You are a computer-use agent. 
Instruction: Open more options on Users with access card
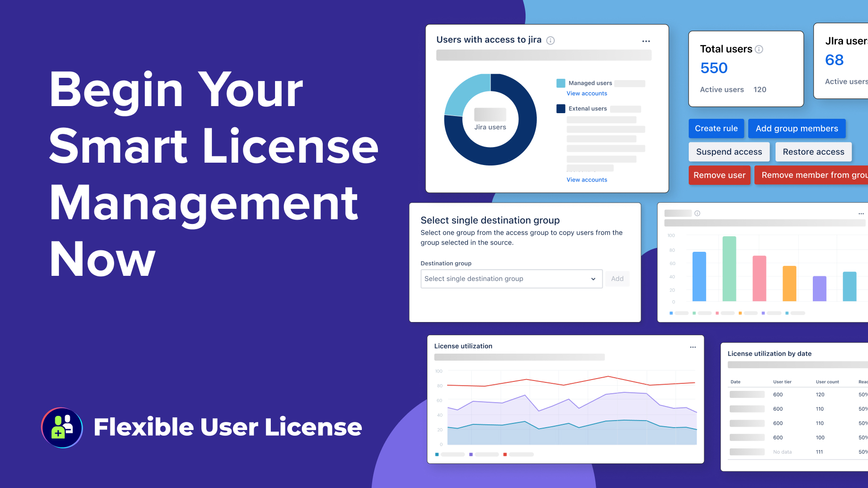(x=646, y=41)
